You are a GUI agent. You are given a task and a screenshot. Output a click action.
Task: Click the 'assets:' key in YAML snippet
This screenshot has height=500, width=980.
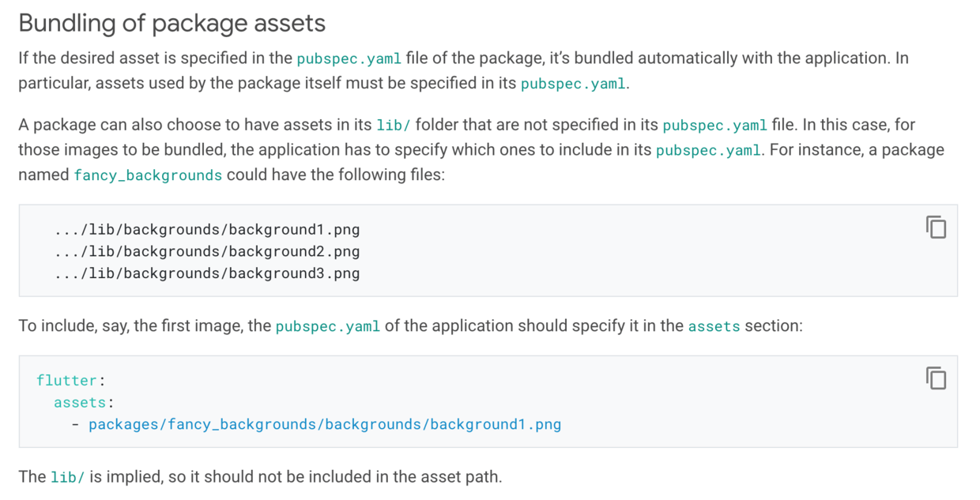tap(84, 403)
